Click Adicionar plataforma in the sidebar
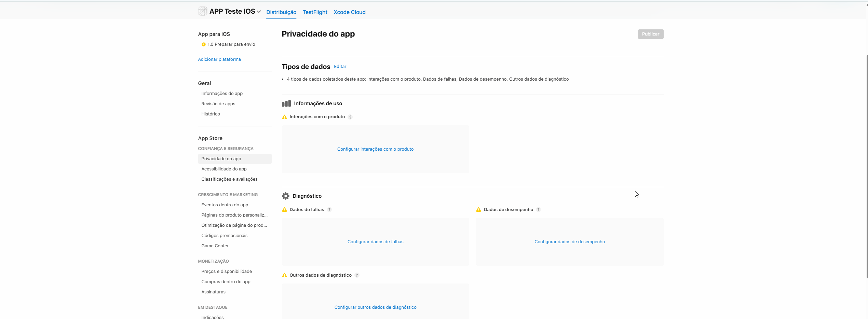Viewport: 868px width, 319px height. pos(219,59)
